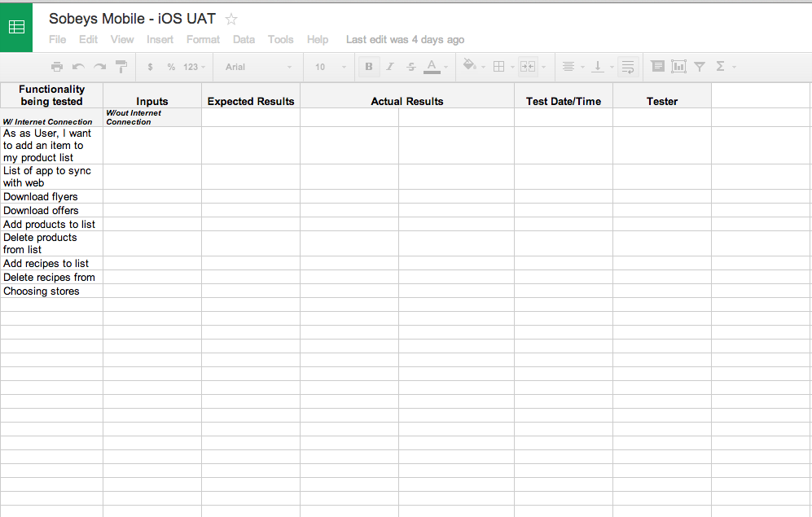Screen dimensions: 812x517
Task: Select the 'Delete products from list' cell
Action: click(52, 243)
